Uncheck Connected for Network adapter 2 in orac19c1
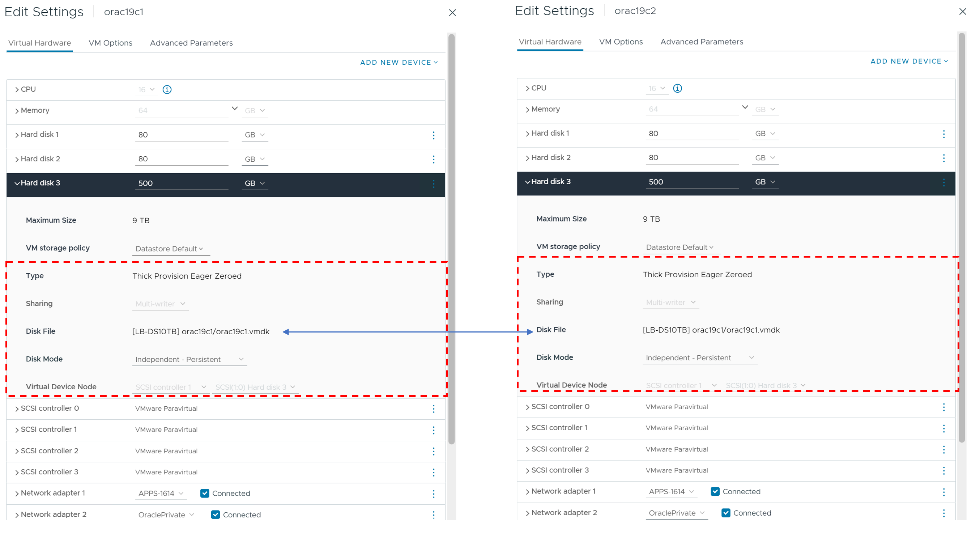This screenshot has width=980, height=542. pyautogui.click(x=215, y=515)
